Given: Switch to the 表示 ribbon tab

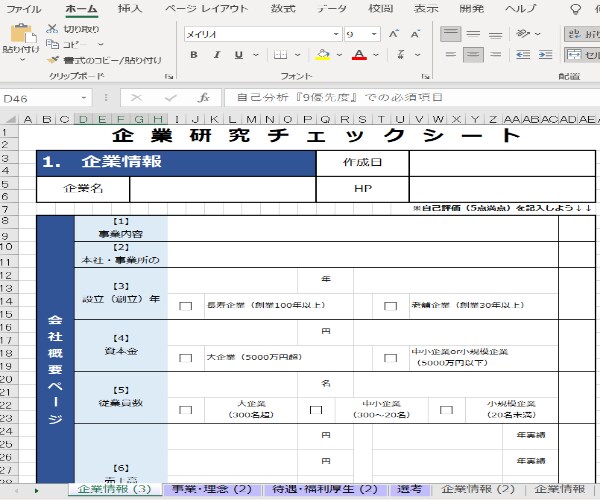Looking at the screenshot, I should click(x=426, y=8).
